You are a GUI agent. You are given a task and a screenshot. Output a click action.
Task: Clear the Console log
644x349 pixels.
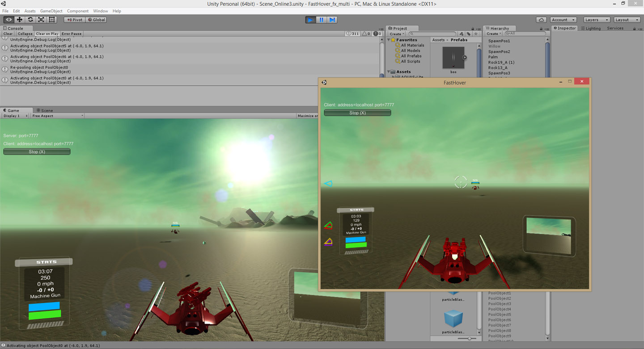pos(8,34)
